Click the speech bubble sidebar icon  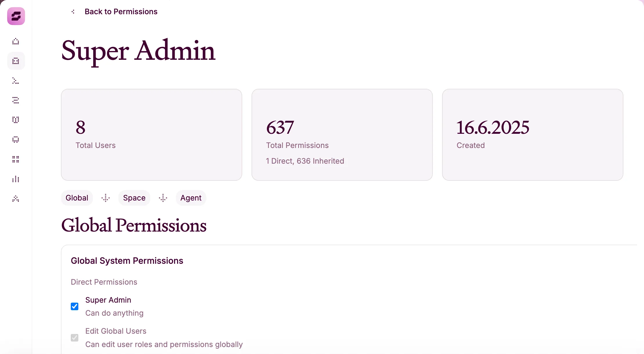(x=16, y=140)
